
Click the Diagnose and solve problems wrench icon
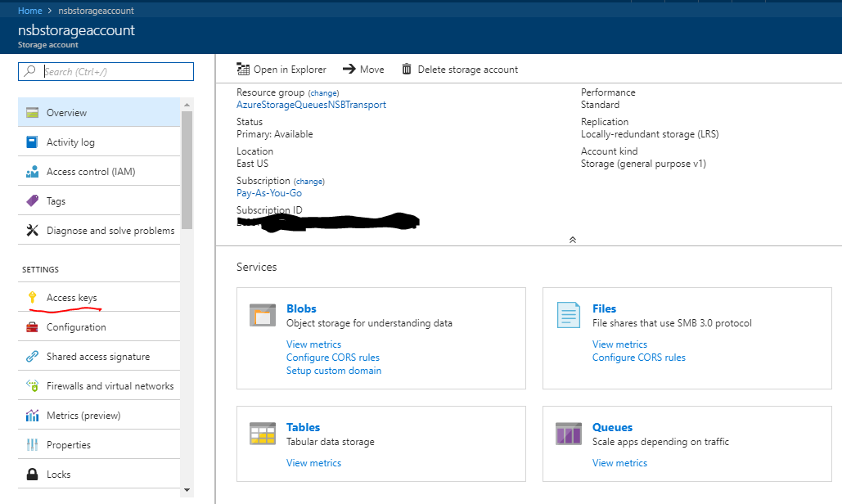coord(32,230)
